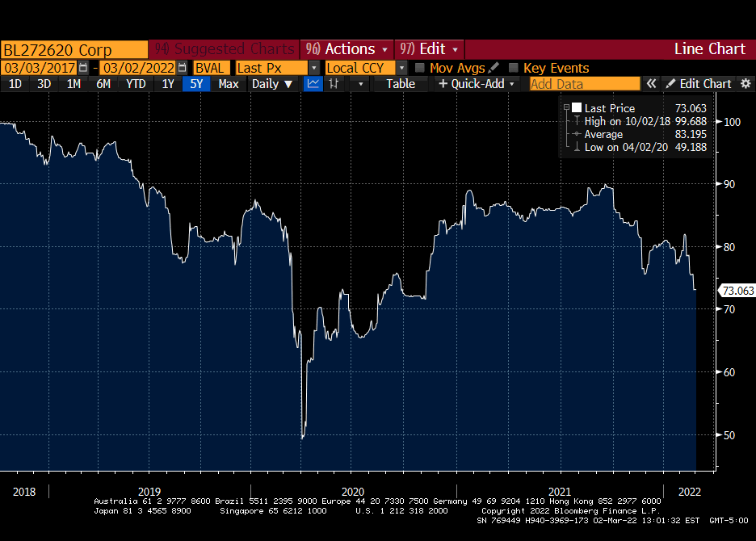Click the 80 value on the price axis
Viewport: 756px width, 541px height.
click(x=729, y=247)
